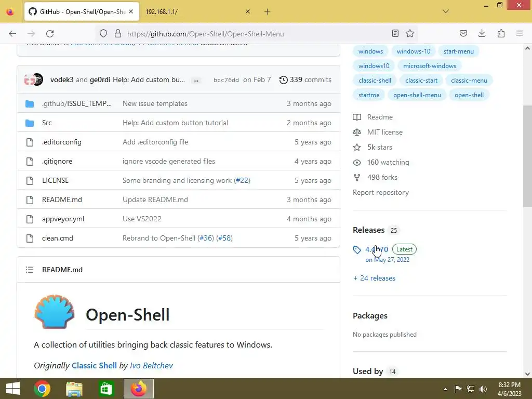Click the address bar URL
The height and width of the screenshot is (399, 532).
point(206,34)
